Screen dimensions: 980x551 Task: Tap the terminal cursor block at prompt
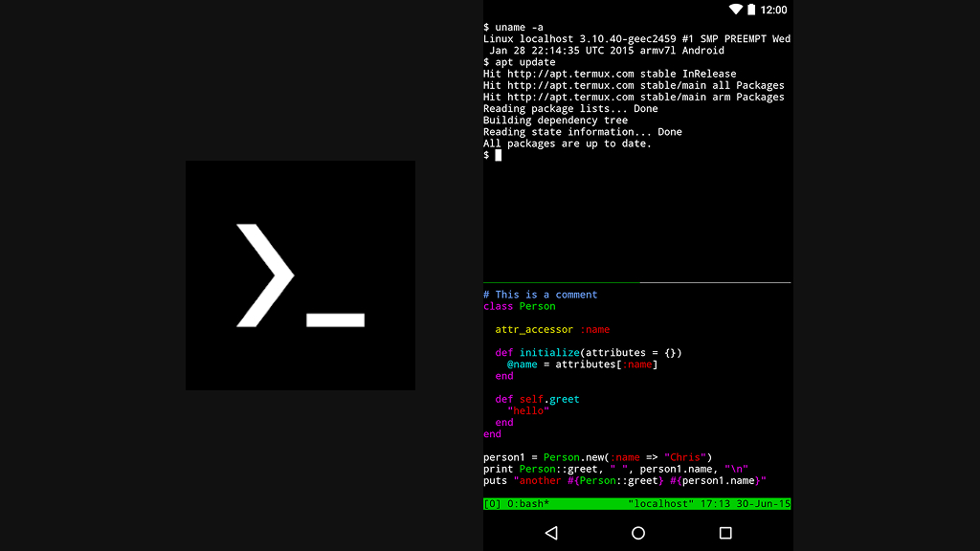[498, 155]
